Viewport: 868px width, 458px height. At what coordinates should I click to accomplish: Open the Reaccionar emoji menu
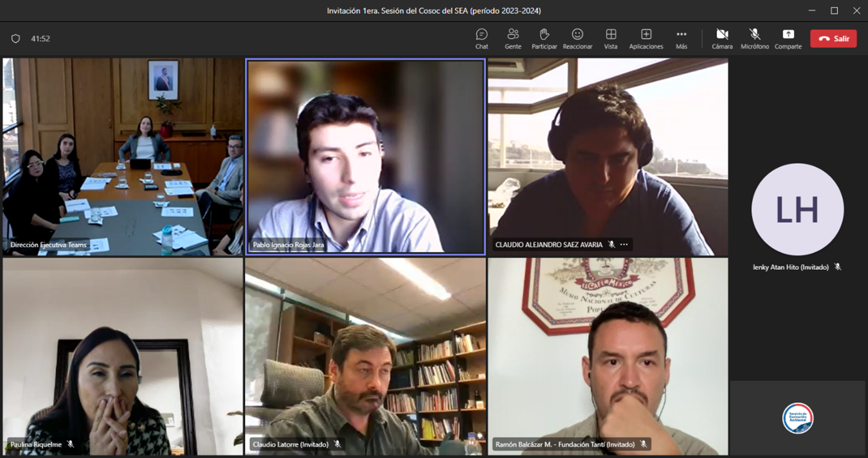click(577, 38)
